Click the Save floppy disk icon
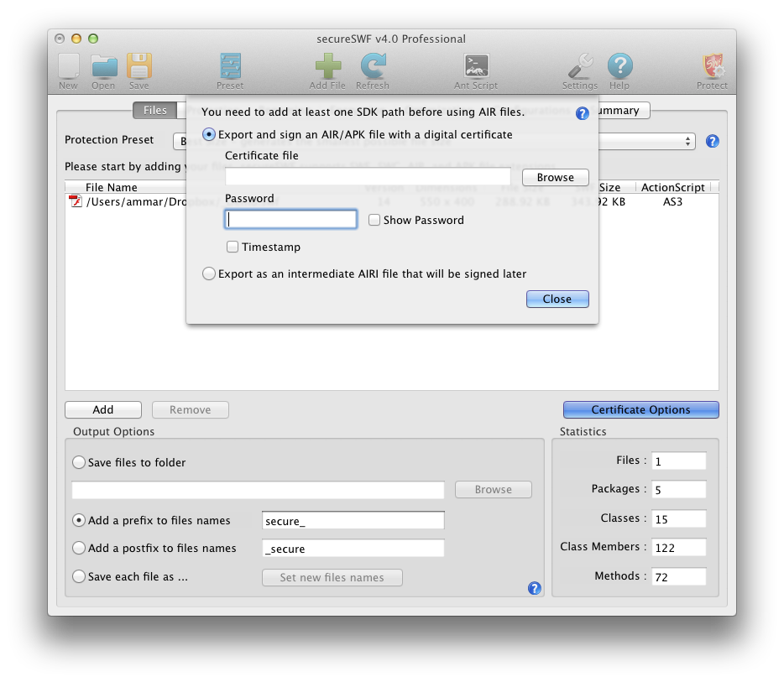 (139, 69)
